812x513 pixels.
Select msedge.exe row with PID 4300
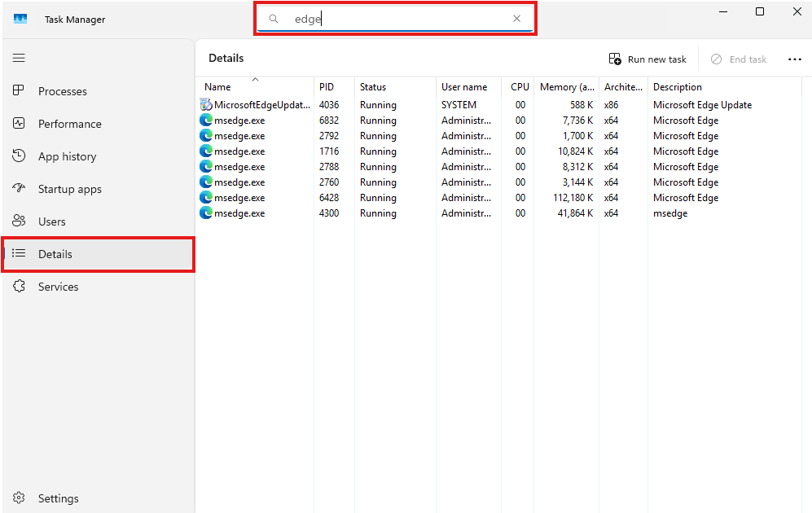(239, 213)
